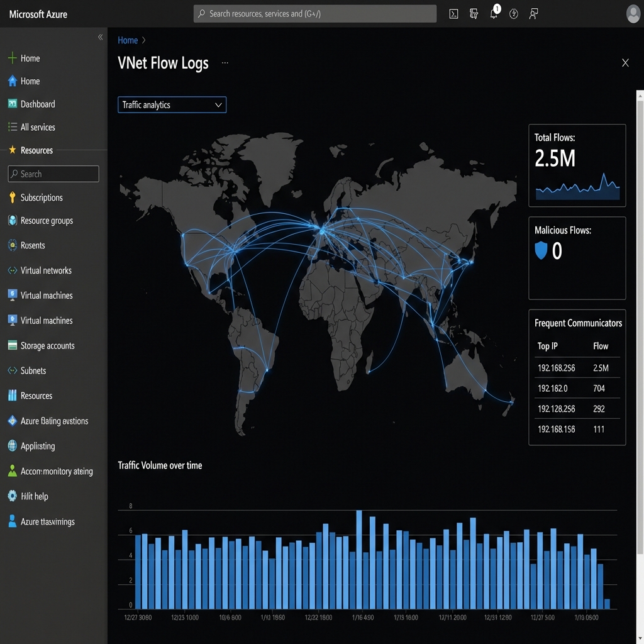644x644 pixels.
Task: Open Virtual networks in the sidebar
Action: pos(47,270)
